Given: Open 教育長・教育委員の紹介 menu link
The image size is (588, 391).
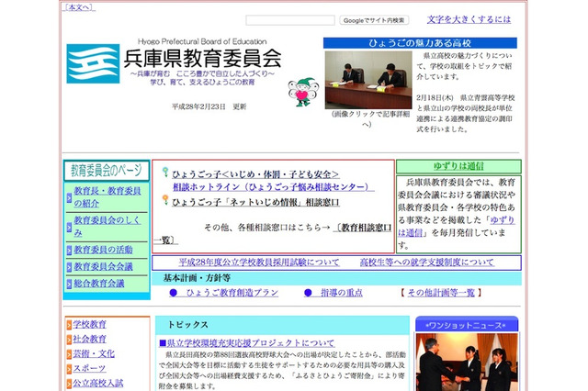Looking at the screenshot, I should pos(107,197).
